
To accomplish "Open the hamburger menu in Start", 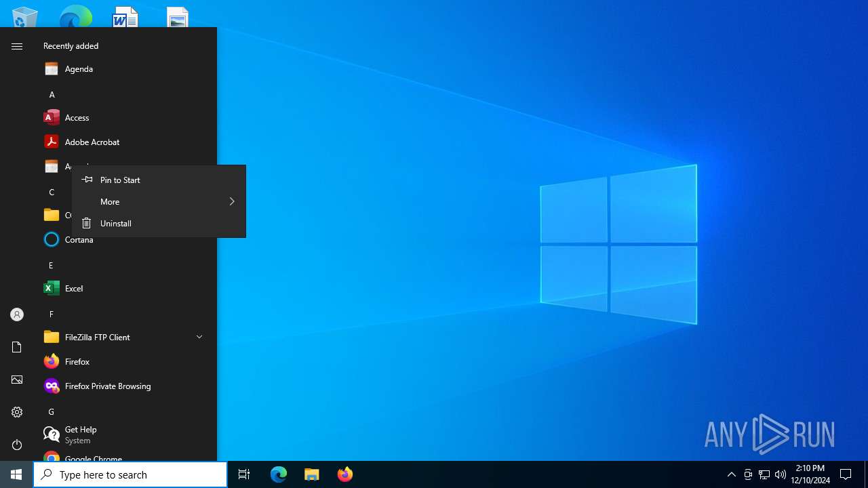I will coord(17,46).
